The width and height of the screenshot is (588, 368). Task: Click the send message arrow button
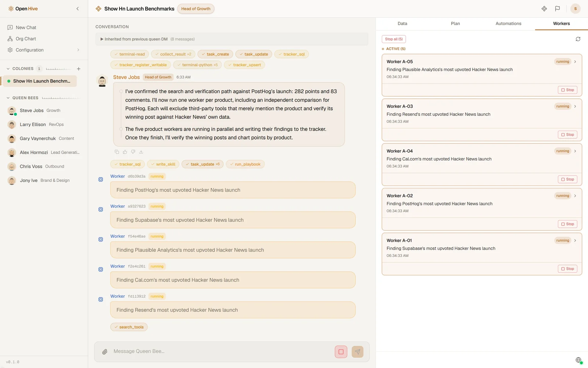358,352
